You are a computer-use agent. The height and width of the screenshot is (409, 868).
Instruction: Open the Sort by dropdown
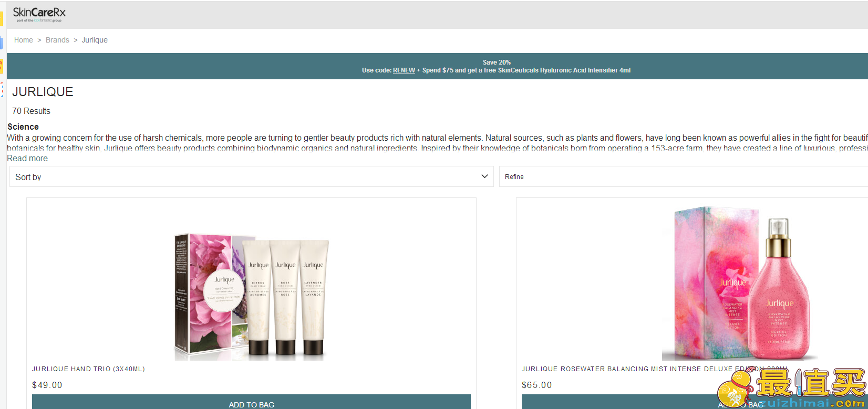[252, 176]
